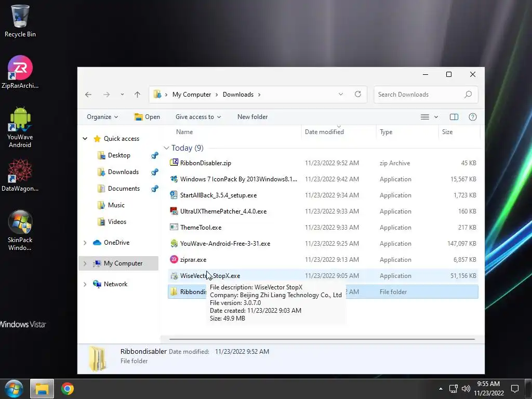Select OneDrive in the navigation pane

(x=117, y=243)
